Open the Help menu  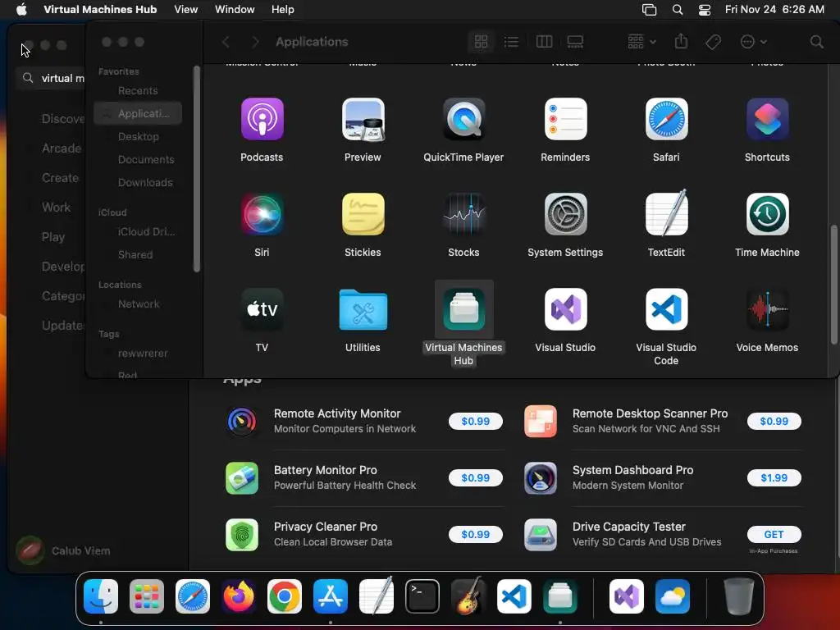point(282,10)
